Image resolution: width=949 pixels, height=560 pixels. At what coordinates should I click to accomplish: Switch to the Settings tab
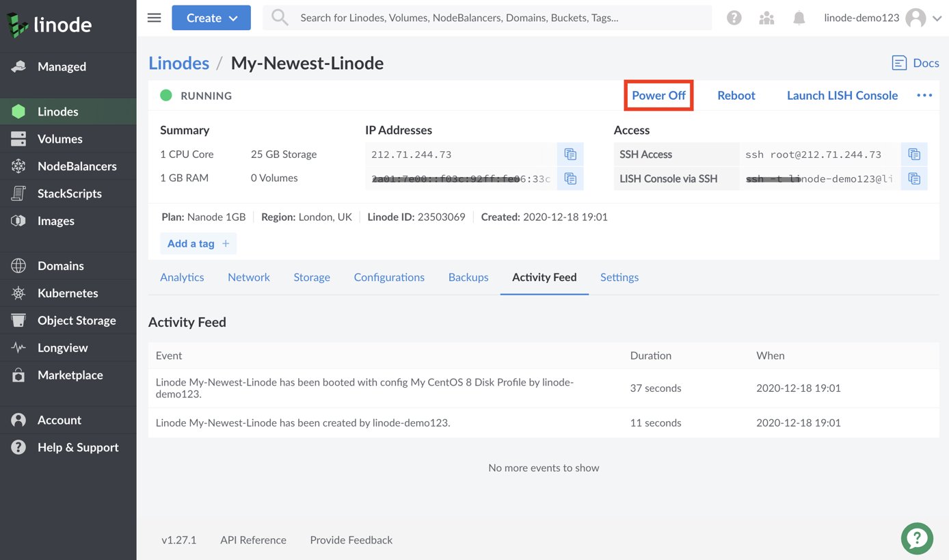[x=619, y=277]
